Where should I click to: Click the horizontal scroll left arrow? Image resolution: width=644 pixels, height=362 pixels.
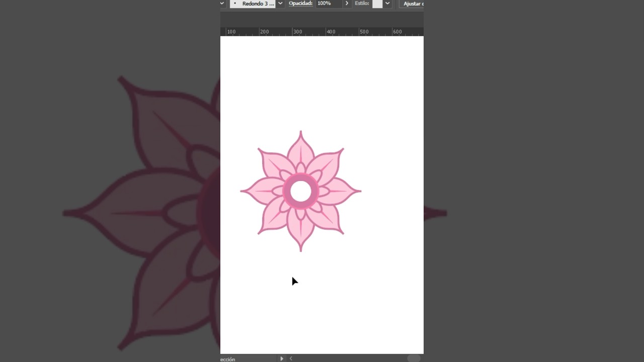pos(291,358)
